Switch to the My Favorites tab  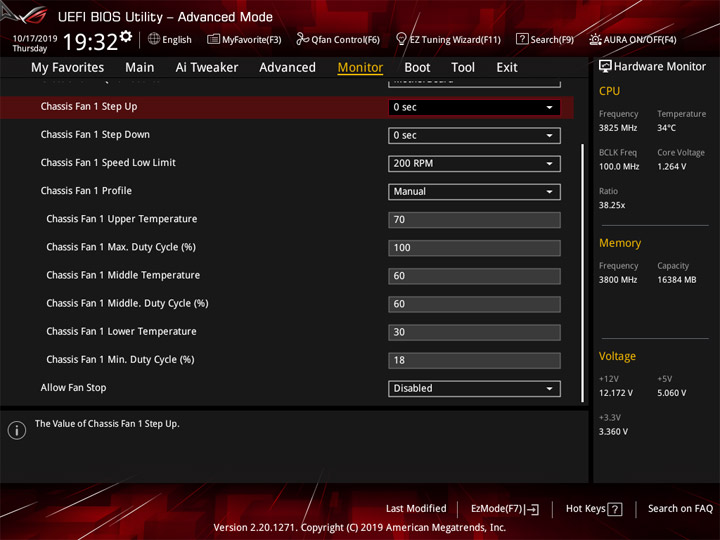[68, 68]
